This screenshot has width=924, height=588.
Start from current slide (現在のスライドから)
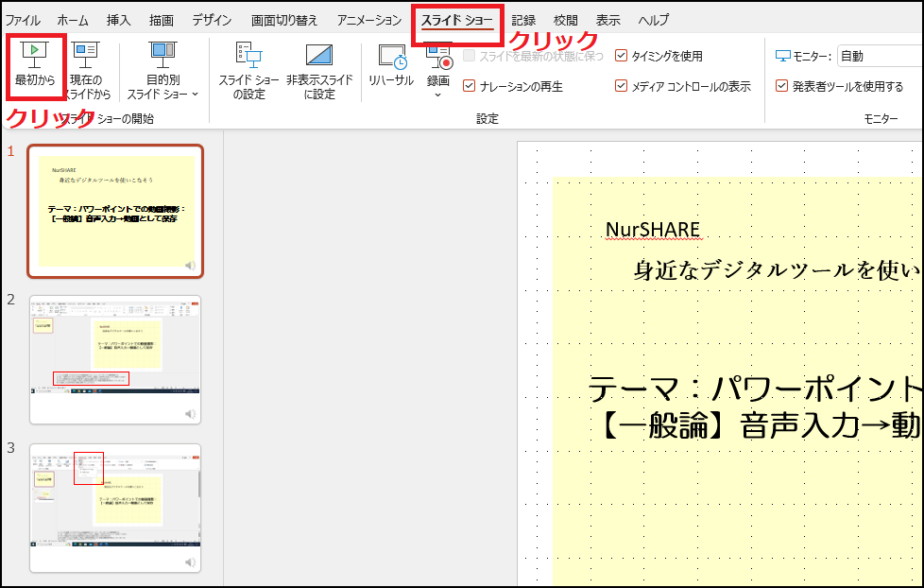pos(87,70)
